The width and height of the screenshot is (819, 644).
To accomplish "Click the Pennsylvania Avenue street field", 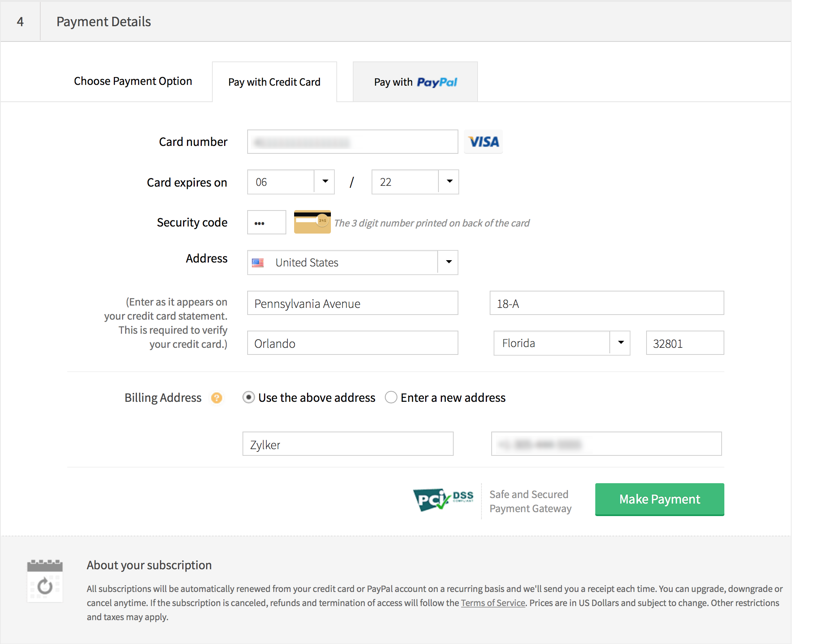I will [x=352, y=303].
